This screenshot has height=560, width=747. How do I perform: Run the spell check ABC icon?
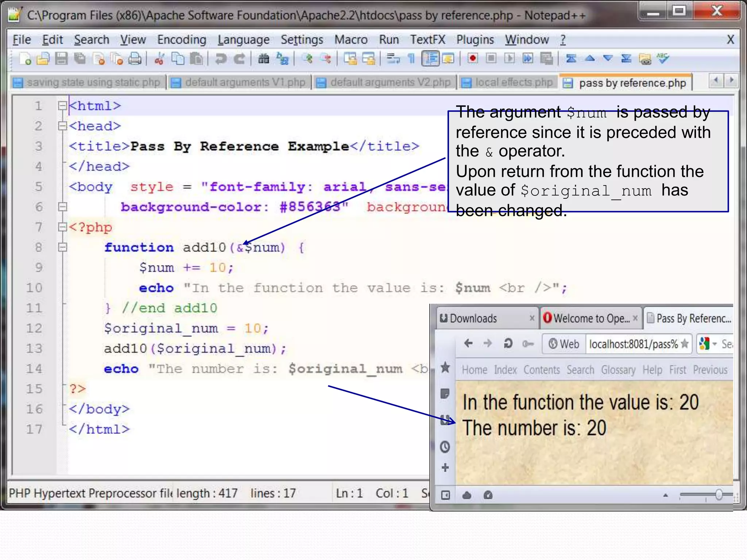663,59
